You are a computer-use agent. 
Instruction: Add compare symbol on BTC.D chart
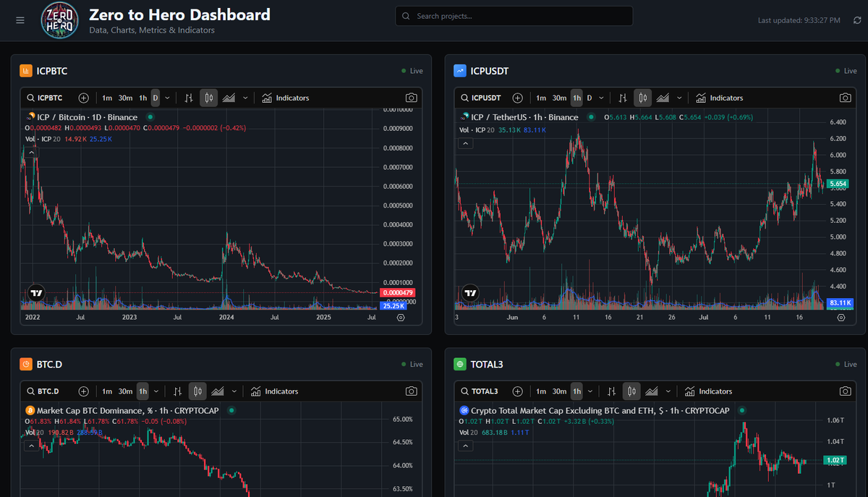(x=83, y=391)
